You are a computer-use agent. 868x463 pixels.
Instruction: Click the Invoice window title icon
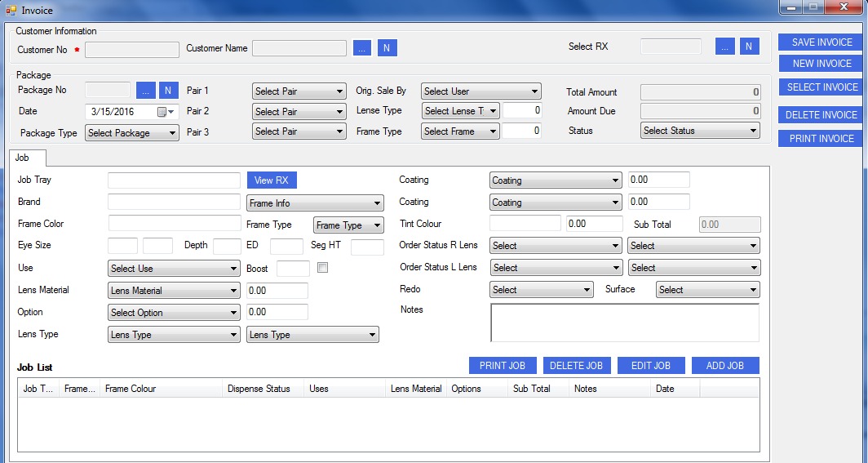click(x=11, y=10)
